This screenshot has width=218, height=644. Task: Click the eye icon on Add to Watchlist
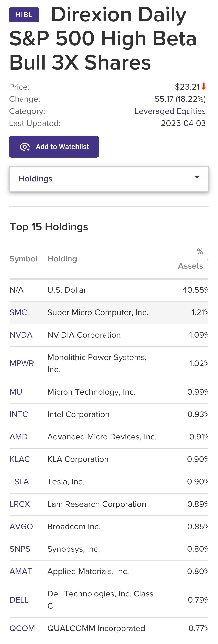(25, 147)
